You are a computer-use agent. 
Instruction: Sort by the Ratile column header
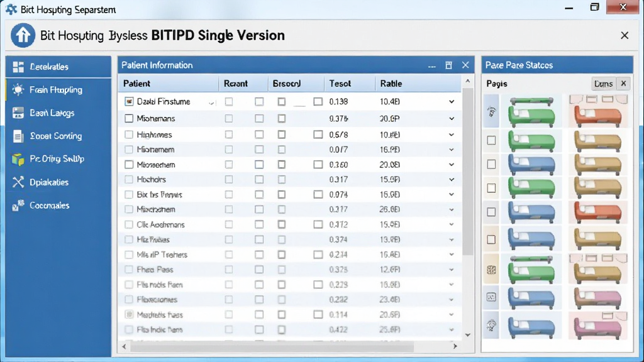[418, 84]
